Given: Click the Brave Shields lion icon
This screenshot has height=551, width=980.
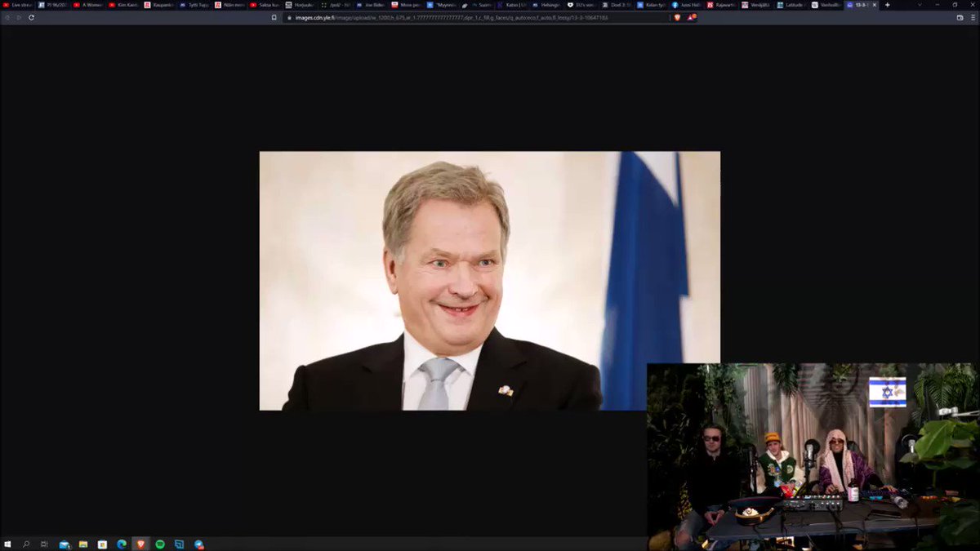Looking at the screenshot, I should point(677,17).
